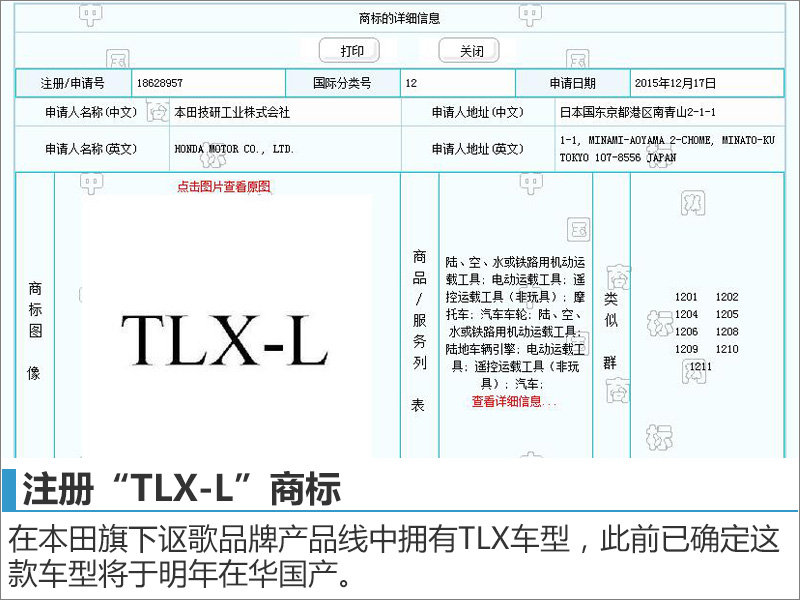Screen dimensions: 800x600
Task: Select similar group code 1208
Action: (x=727, y=332)
